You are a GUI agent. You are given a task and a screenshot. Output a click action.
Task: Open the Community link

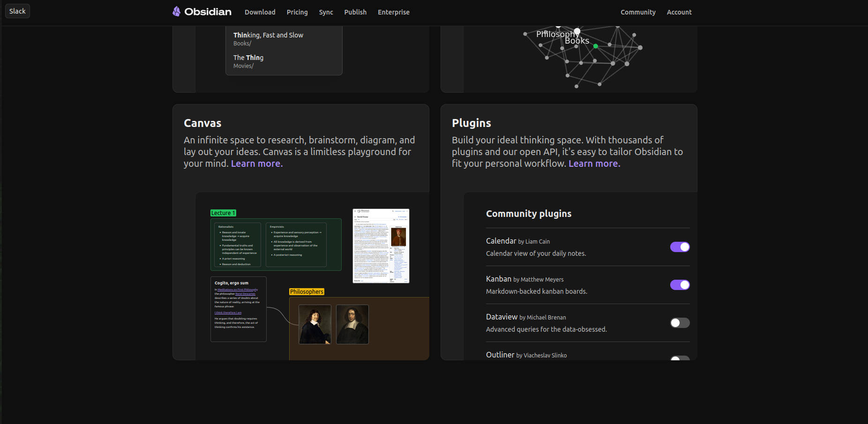[638, 12]
